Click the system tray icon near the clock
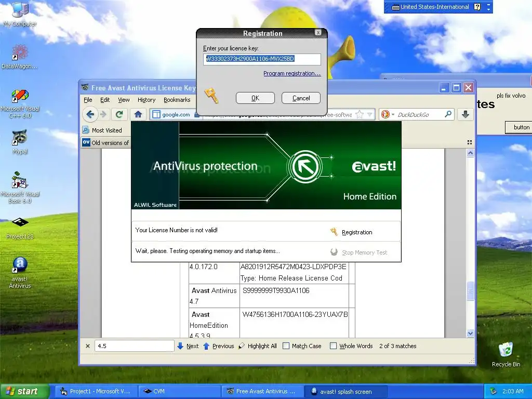This screenshot has width=532, height=399. tap(493, 391)
